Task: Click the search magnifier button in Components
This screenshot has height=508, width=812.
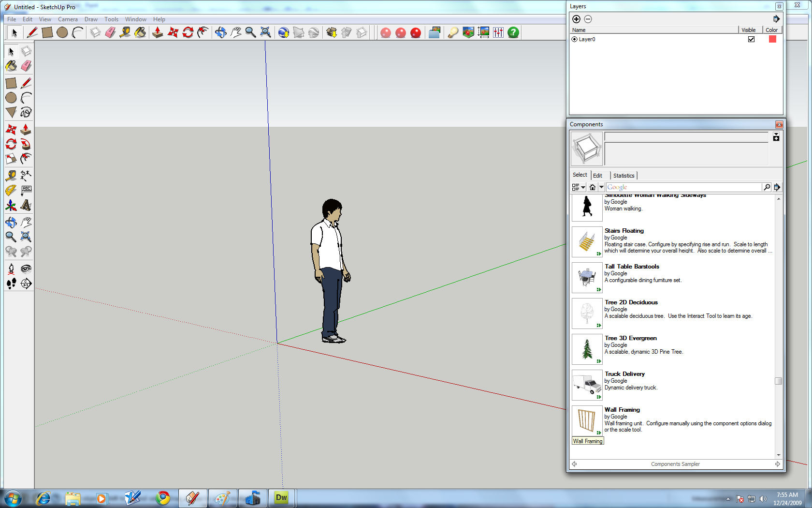Action: coord(767,187)
